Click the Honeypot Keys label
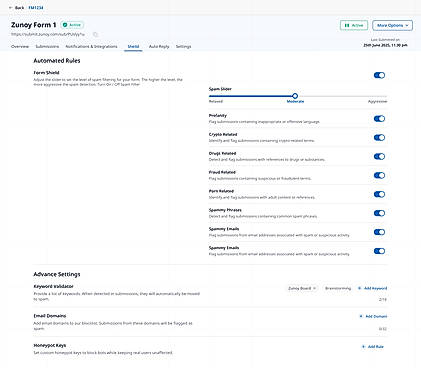Viewport: 421px width, 368px height. tap(50, 345)
